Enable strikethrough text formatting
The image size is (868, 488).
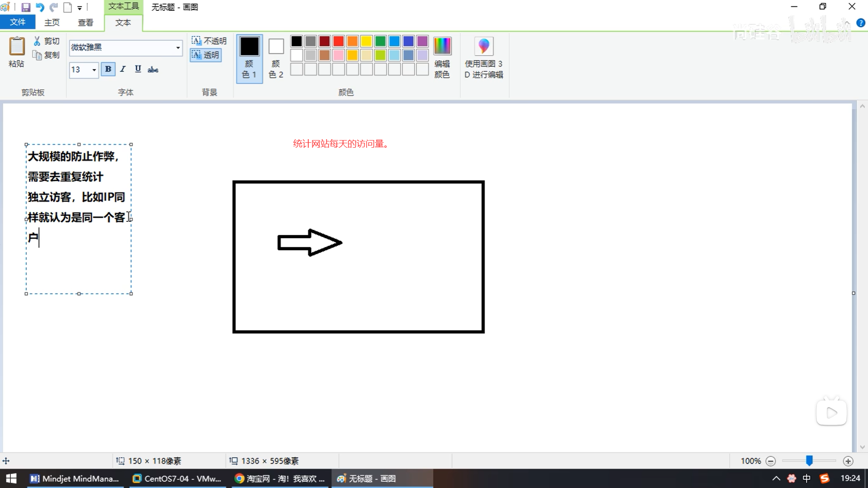point(153,69)
